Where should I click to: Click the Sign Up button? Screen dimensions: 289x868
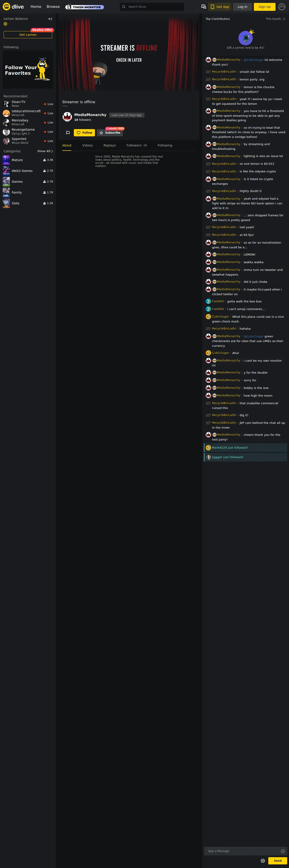(x=264, y=7)
